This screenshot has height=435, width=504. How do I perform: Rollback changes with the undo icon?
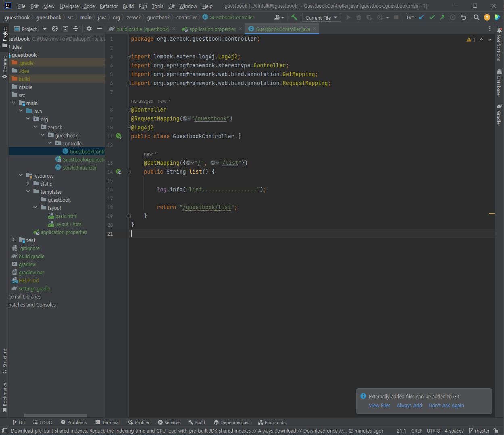pos(463,17)
